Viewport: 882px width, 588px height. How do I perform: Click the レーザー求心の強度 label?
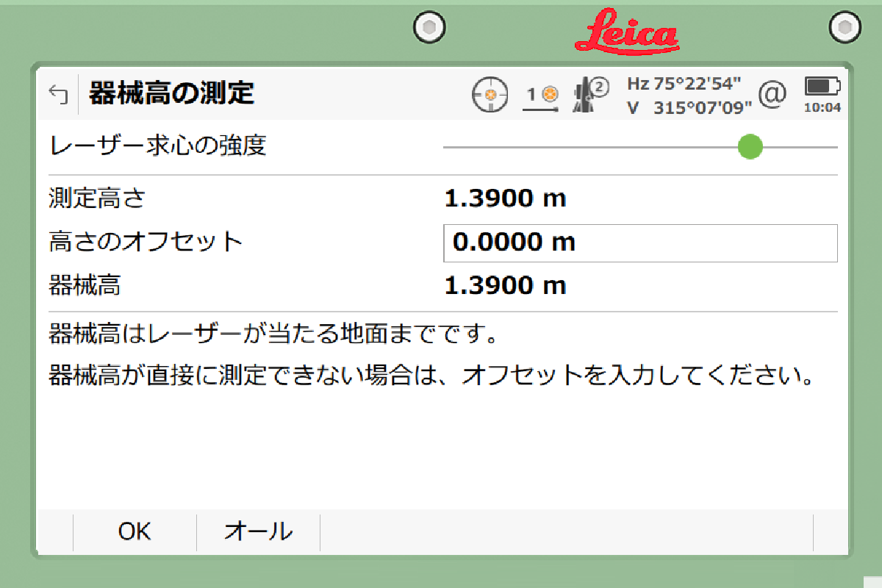pyautogui.click(x=158, y=146)
